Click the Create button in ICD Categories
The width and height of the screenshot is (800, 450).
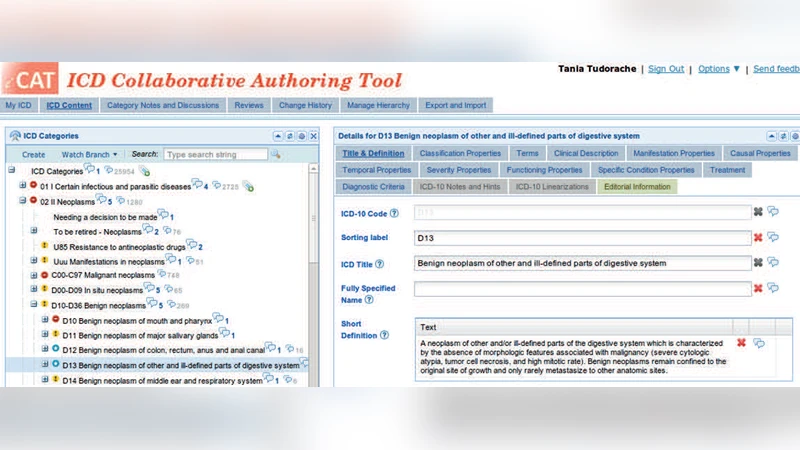(34, 155)
